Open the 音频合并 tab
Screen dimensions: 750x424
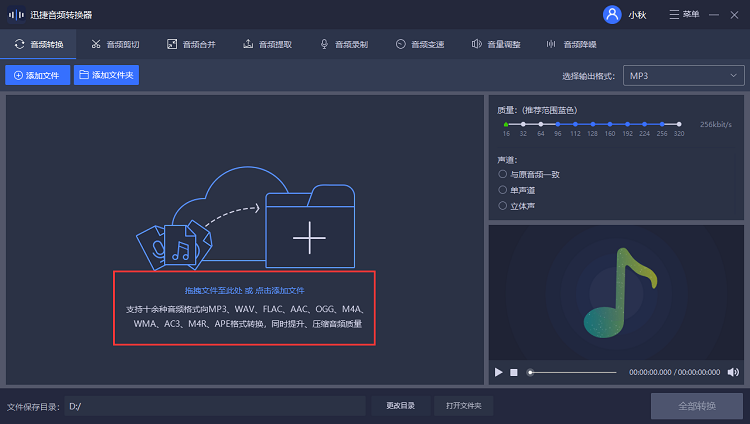coord(191,45)
